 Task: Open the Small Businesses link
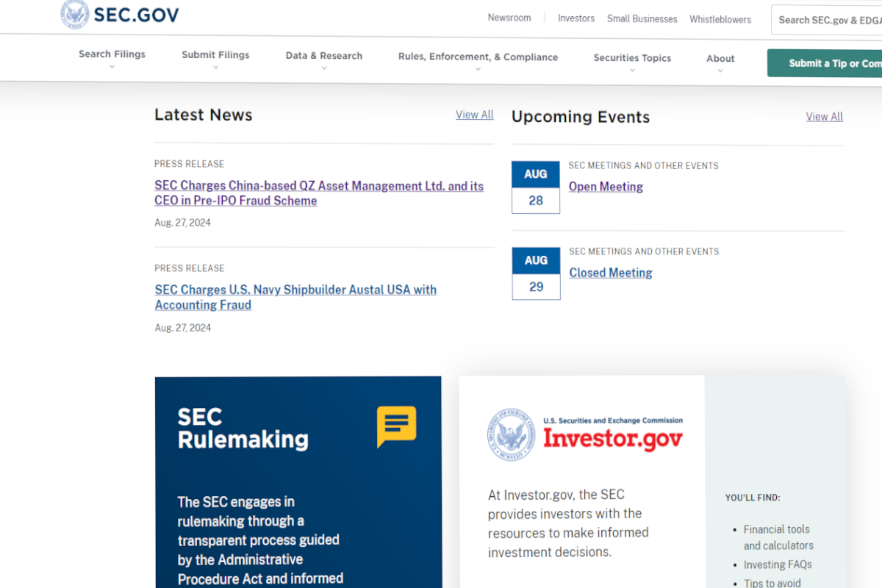642,19
